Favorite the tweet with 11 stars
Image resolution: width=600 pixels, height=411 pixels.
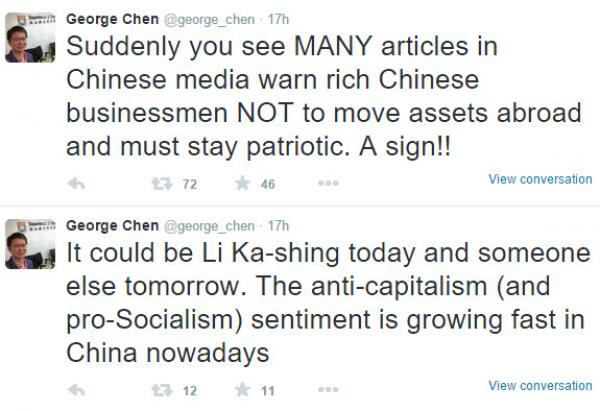(x=242, y=390)
